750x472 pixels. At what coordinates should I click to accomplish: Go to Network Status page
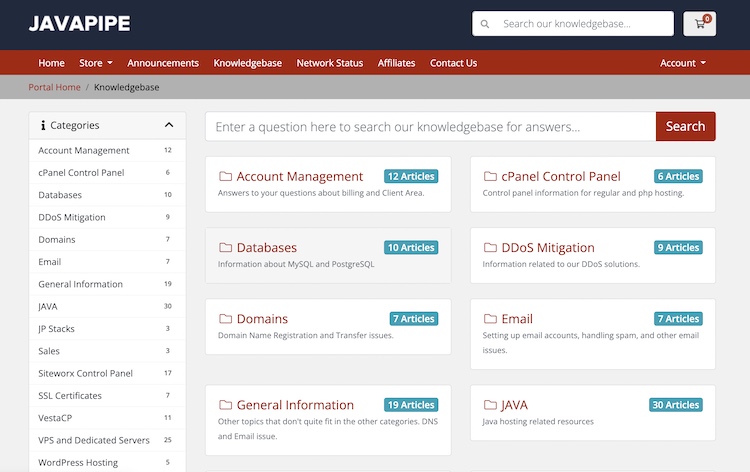(329, 63)
